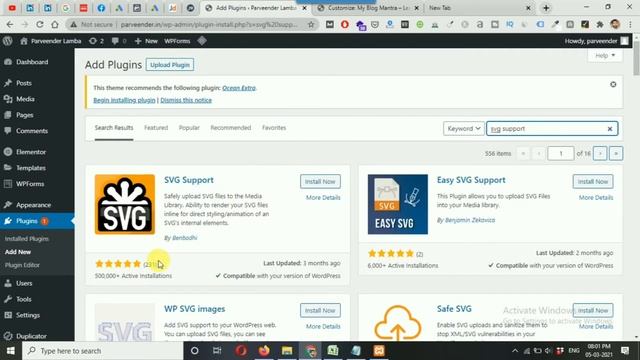Open the Ocean Extra plugin link
This screenshot has height=360, width=640.
point(239,88)
